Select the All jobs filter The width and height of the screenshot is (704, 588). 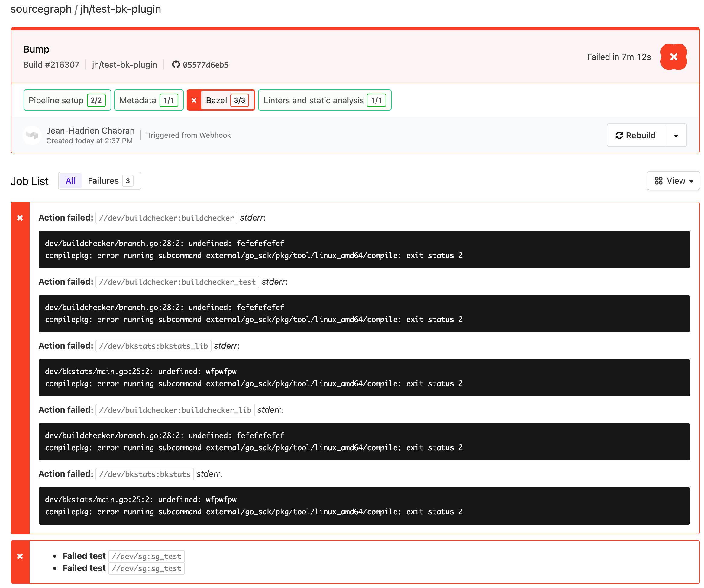71,181
